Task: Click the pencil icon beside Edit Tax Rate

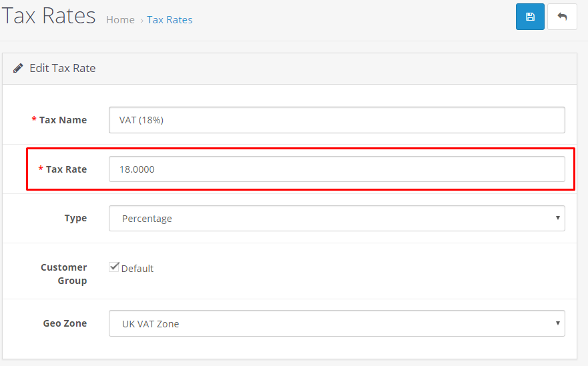Action: click(17, 68)
